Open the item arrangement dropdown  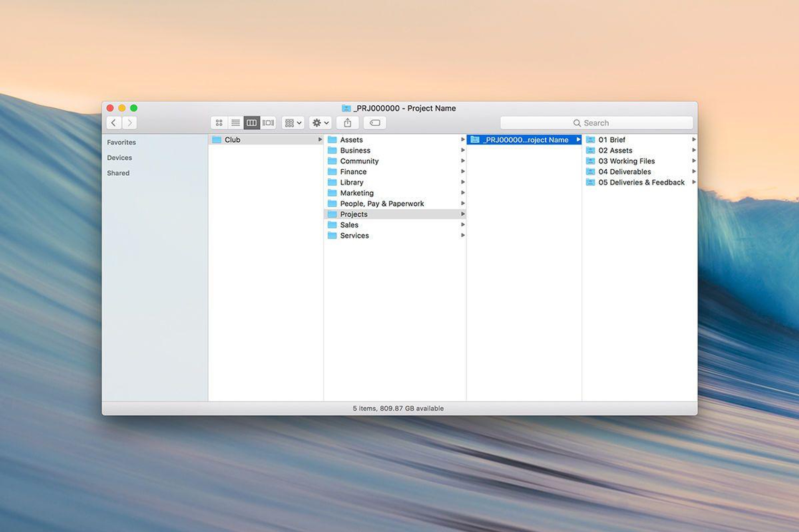click(x=292, y=122)
